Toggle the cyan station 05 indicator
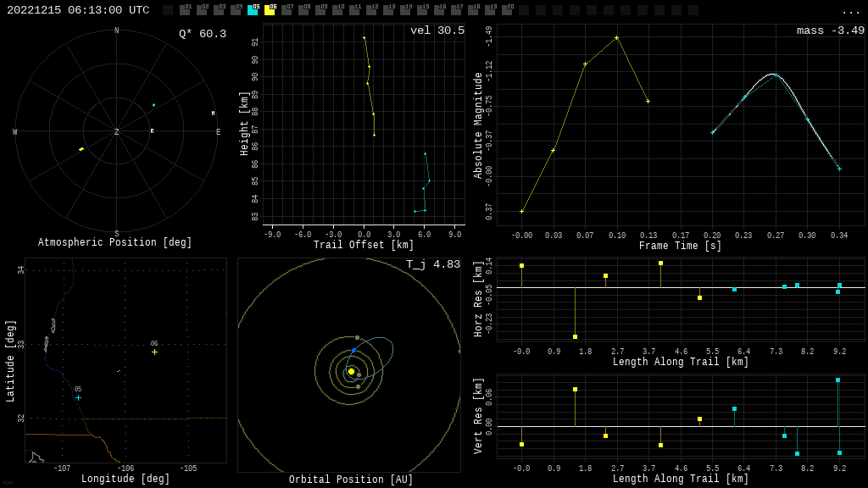Viewport: 868px width, 488px height. click(253, 10)
